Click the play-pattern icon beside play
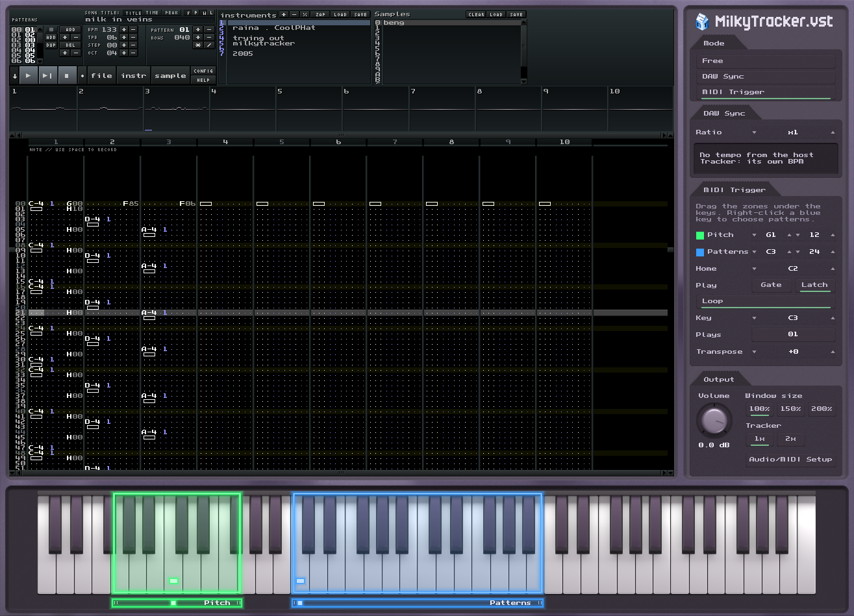This screenshot has width=854, height=616. click(48, 75)
